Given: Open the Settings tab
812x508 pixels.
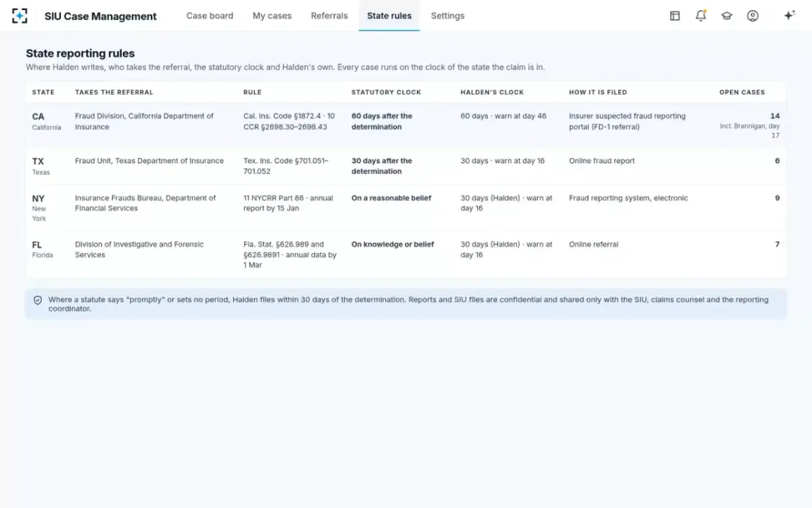Looking at the screenshot, I should coord(448,16).
